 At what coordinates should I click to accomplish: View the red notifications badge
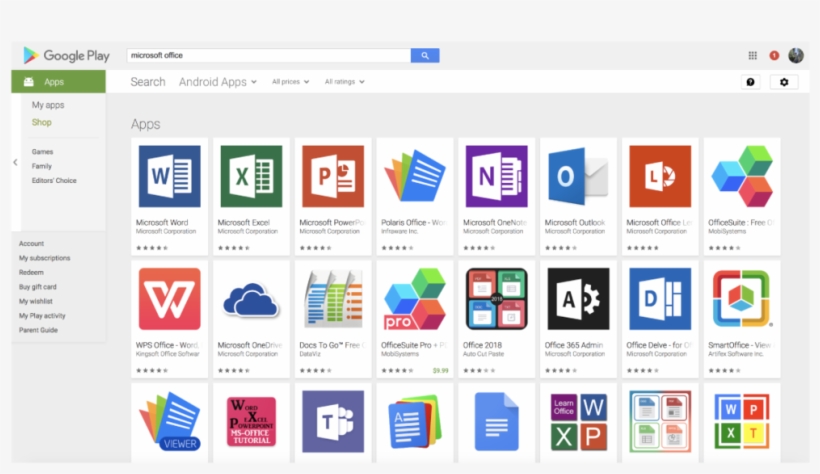(774, 55)
